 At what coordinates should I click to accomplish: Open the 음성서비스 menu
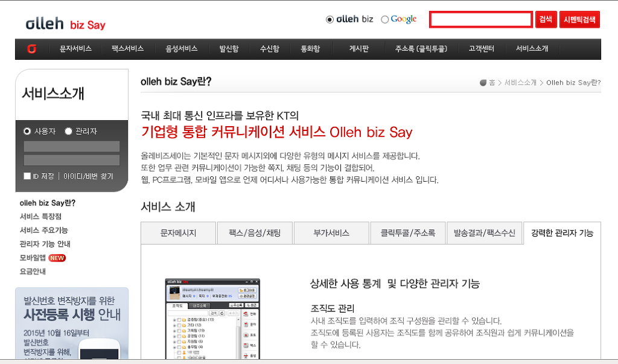pyautogui.click(x=181, y=48)
